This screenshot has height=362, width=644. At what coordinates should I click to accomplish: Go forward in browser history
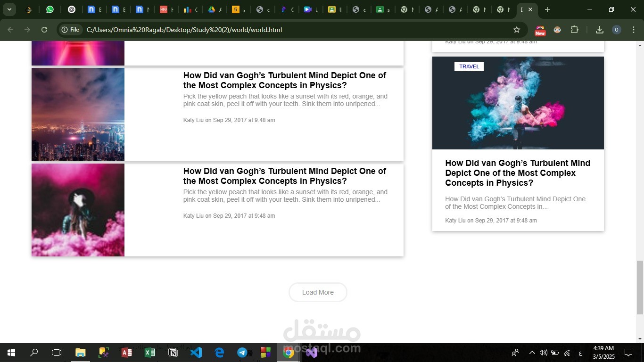27,30
